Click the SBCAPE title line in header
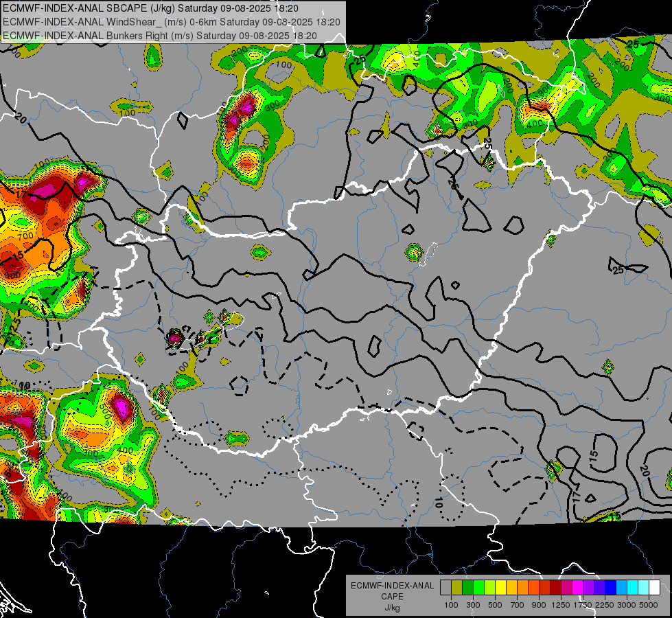The width and height of the screenshot is (672, 618). [x=150, y=8]
